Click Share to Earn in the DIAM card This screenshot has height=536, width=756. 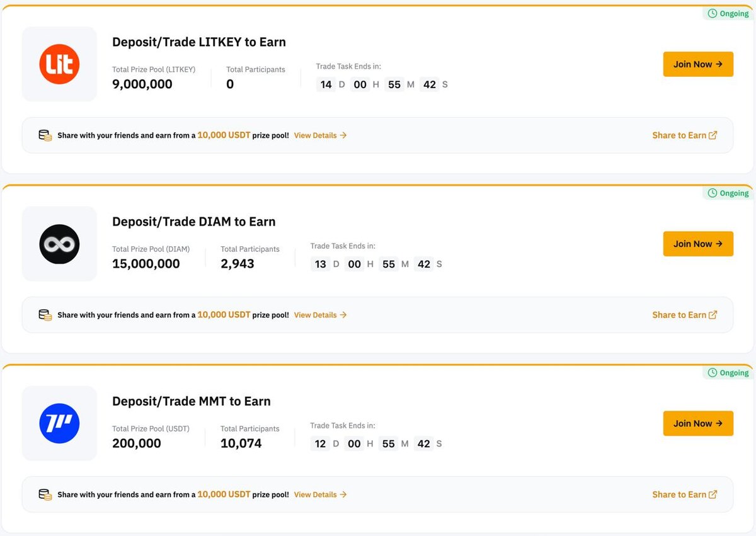pyautogui.click(x=685, y=315)
